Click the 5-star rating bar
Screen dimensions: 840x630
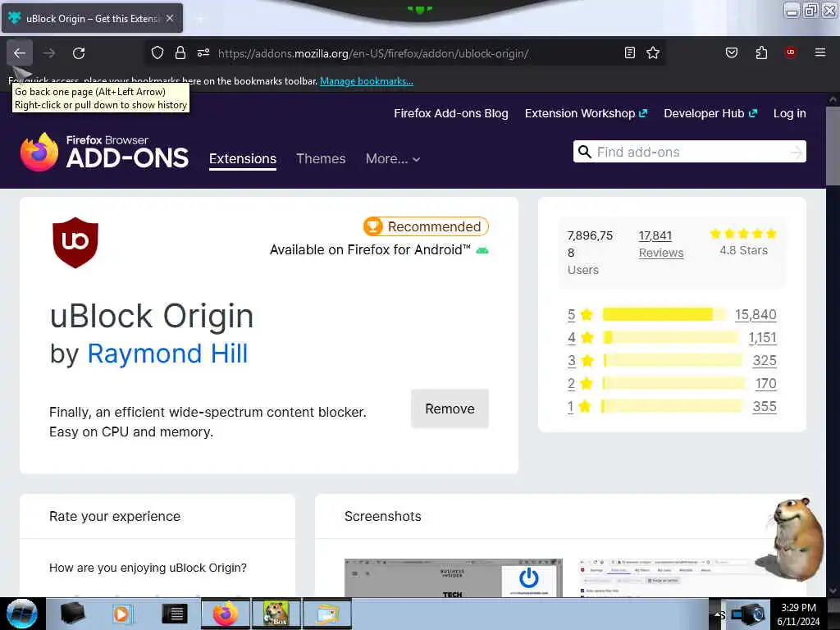[x=664, y=314]
